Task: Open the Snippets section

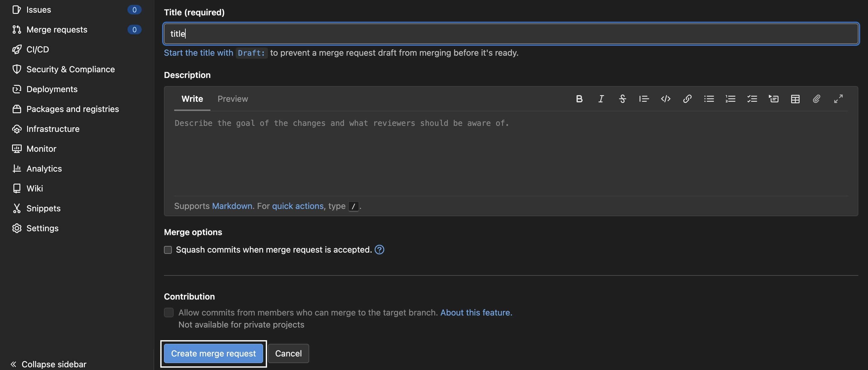Action: 43,208
